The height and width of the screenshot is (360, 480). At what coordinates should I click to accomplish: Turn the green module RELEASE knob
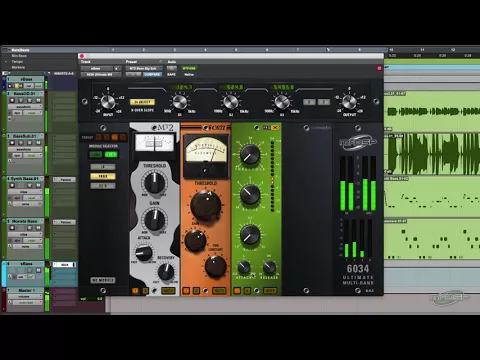coord(269,267)
